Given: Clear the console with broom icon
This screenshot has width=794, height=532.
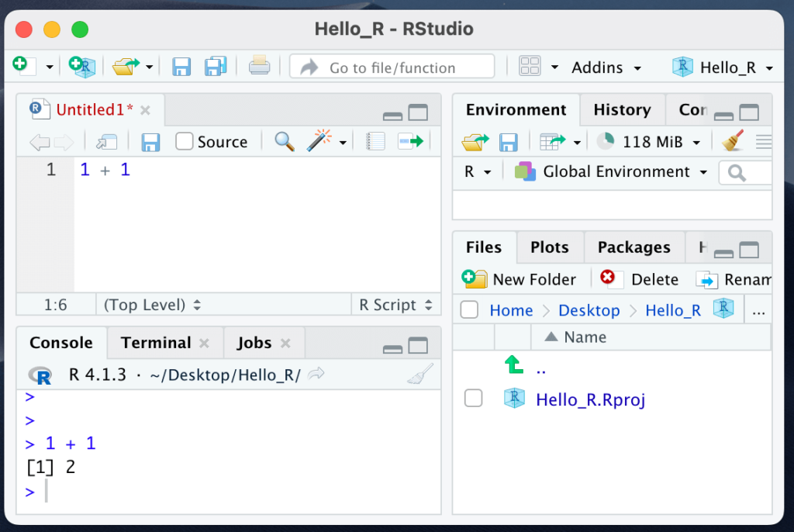Looking at the screenshot, I should [421, 374].
